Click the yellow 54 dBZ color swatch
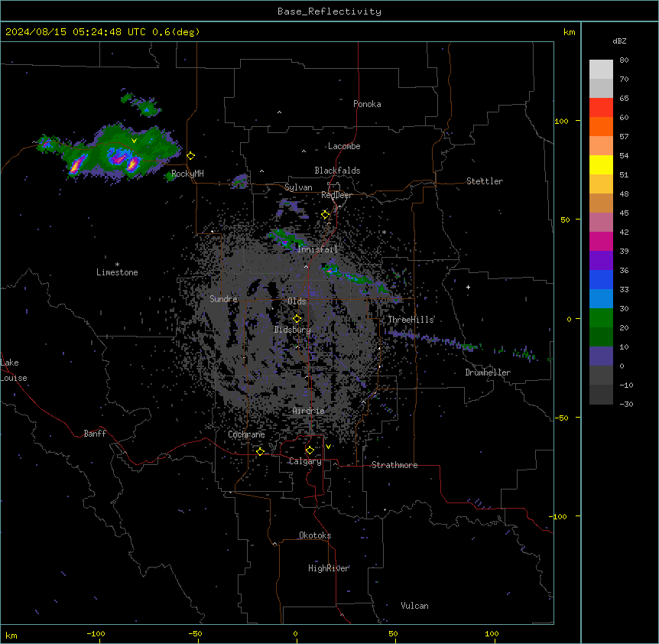Screen dimensions: 659x644 (601, 164)
